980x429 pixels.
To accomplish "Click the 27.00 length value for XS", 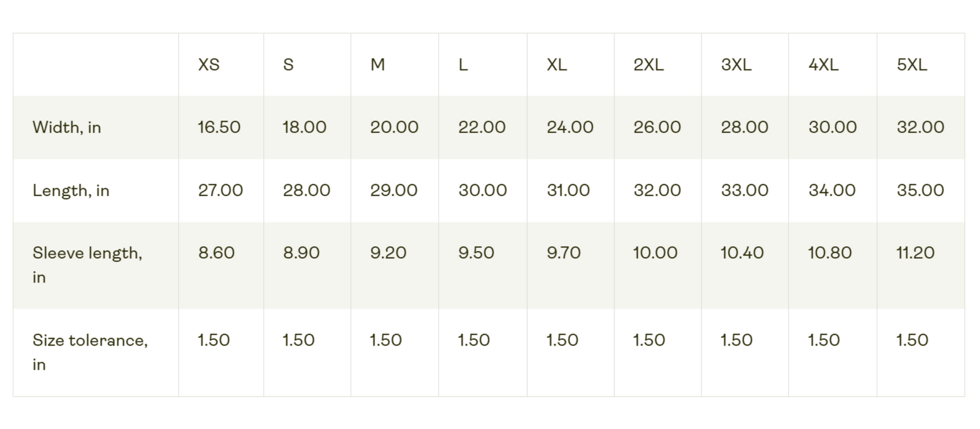I will click(x=220, y=190).
